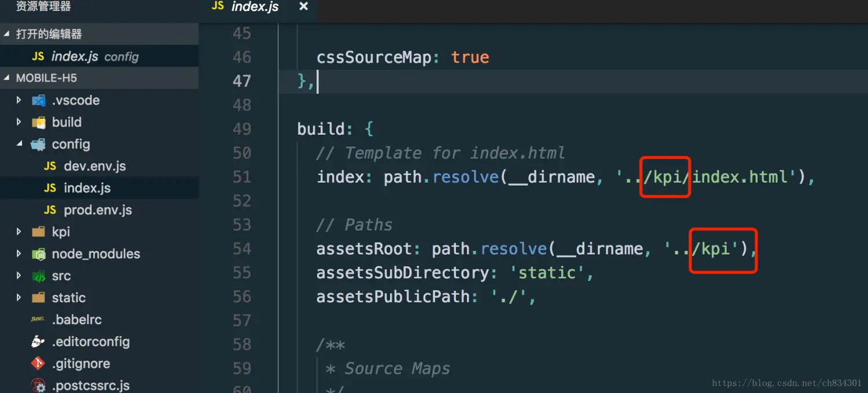Viewport: 868px width, 393px height.
Task: Collapse the 打开的编辑器 section
Action: pyautogui.click(x=7, y=34)
